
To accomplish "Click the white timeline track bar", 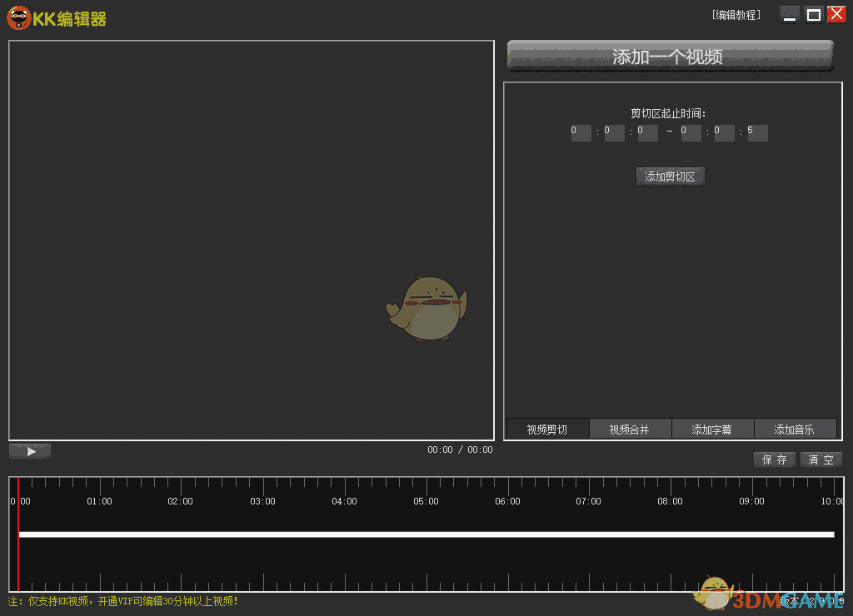I will pos(426,534).
